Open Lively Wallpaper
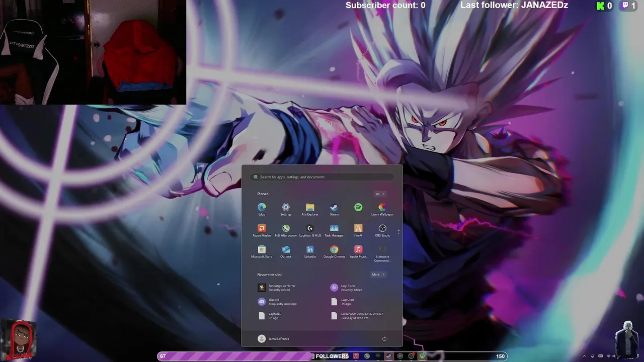Viewport: 644px width, 362px height. pyautogui.click(x=382, y=209)
